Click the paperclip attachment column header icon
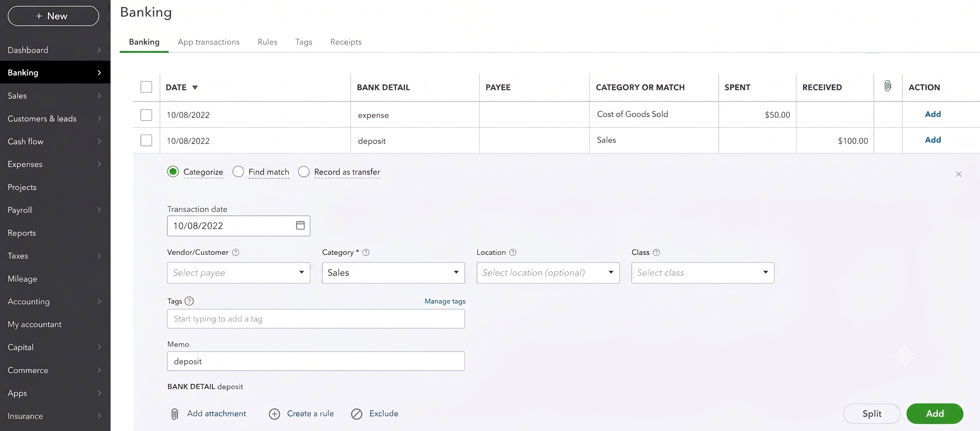Viewport: 980px width, 431px height. tap(888, 86)
